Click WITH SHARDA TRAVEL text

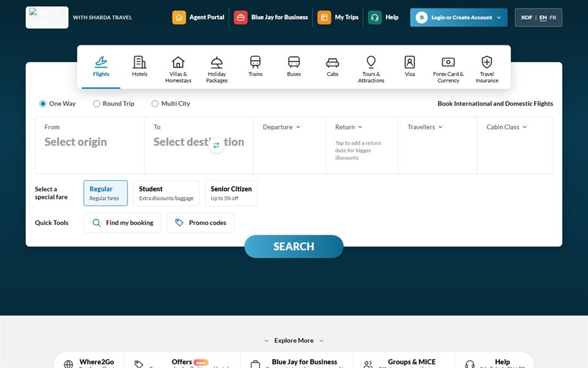click(102, 17)
